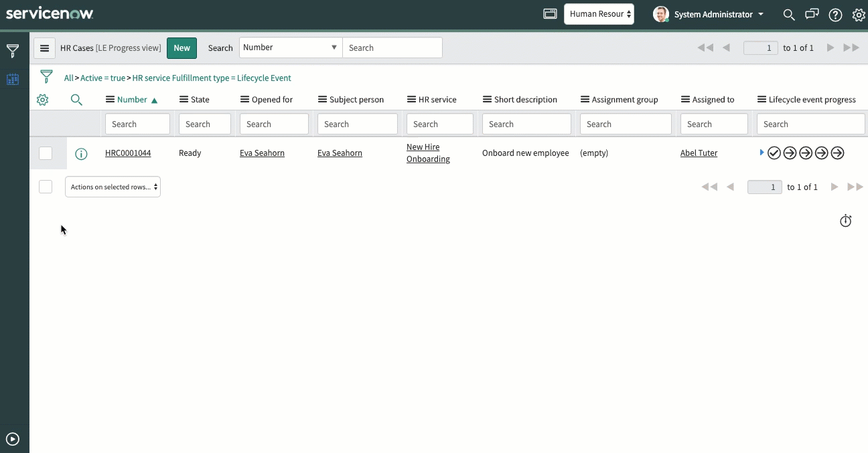Viewport: 868px width, 453px height.
Task: Focus the top list Search text field
Action: pos(392,48)
